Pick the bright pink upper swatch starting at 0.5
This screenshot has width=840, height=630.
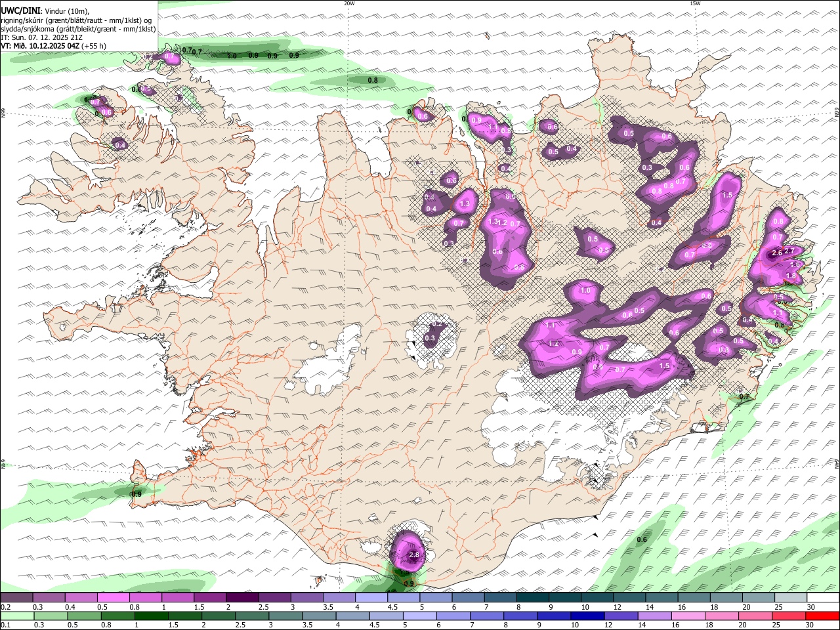pos(114,598)
